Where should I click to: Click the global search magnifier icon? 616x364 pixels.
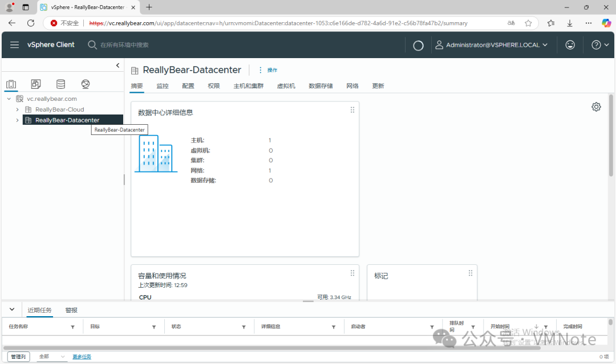(x=92, y=44)
